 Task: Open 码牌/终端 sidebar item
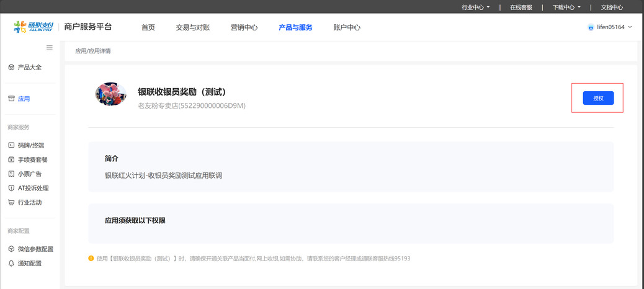(x=31, y=145)
